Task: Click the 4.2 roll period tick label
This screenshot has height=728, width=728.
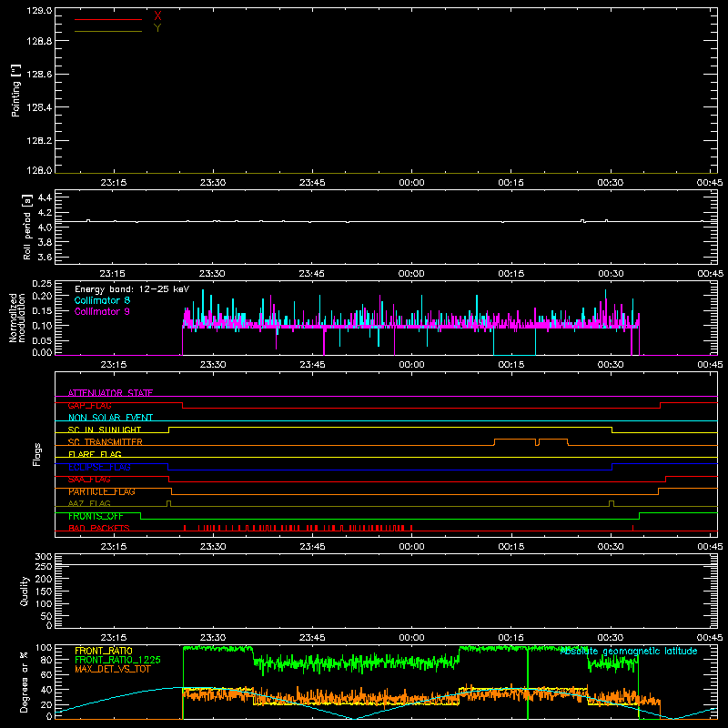Action: pyautogui.click(x=45, y=213)
